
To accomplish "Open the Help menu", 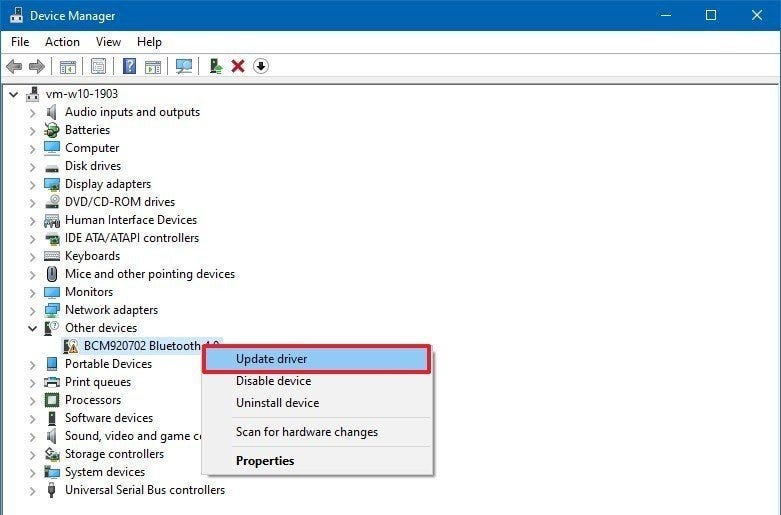I will [x=149, y=42].
